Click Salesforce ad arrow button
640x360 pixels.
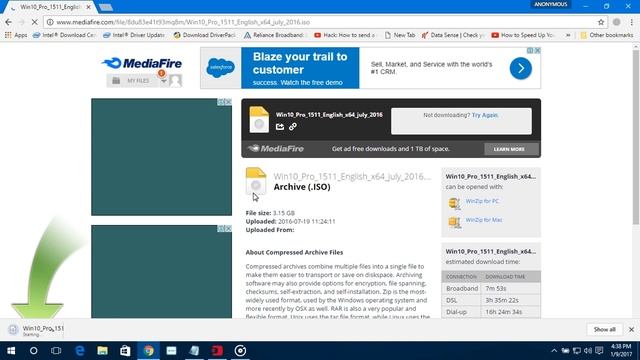pos(520,68)
